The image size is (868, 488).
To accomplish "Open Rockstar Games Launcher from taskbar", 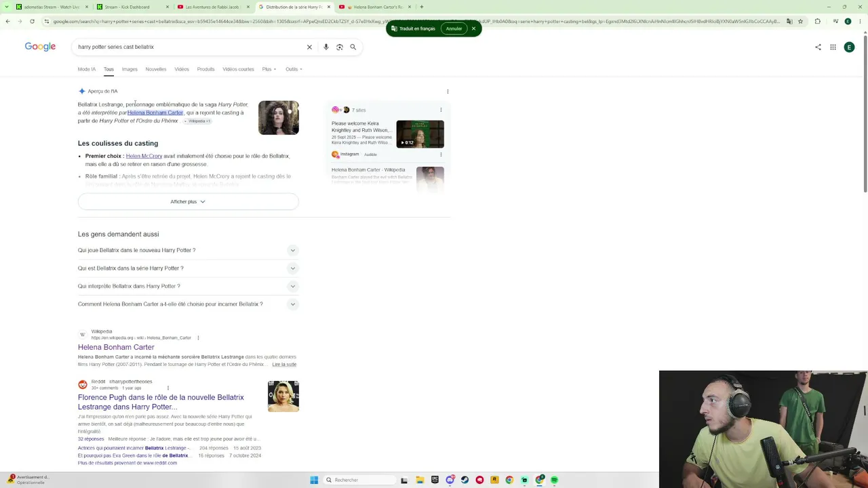I will 494,480.
